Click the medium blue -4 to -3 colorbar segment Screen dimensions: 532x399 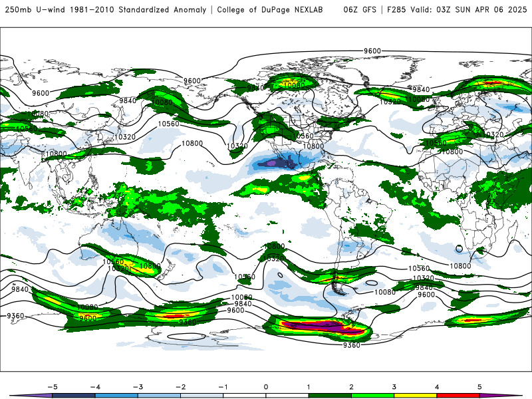116,396
